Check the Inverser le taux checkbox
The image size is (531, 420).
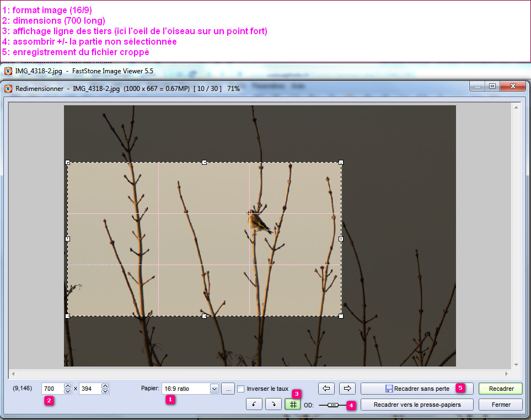tap(241, 389)
